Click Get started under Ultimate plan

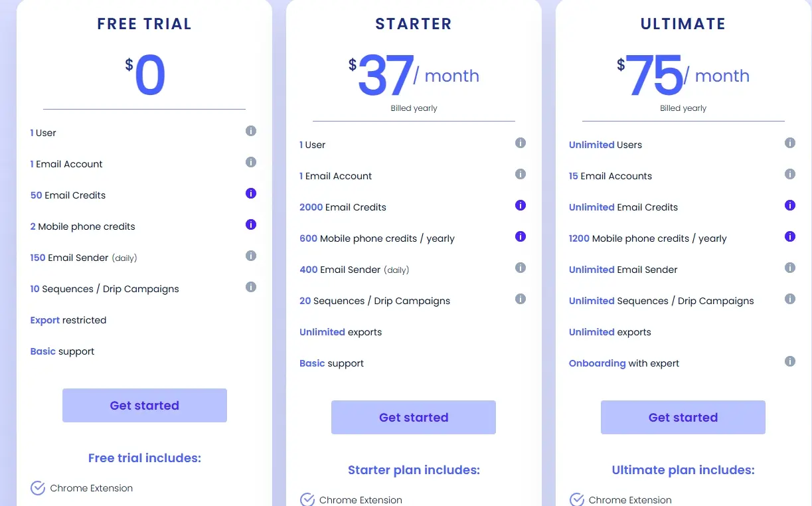(x=683, y=418)
